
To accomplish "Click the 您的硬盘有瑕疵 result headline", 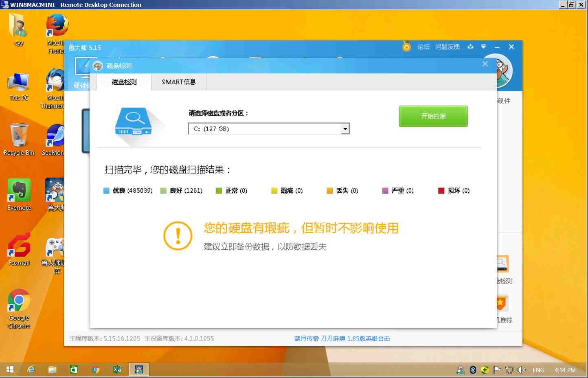I will coord(301,228).
